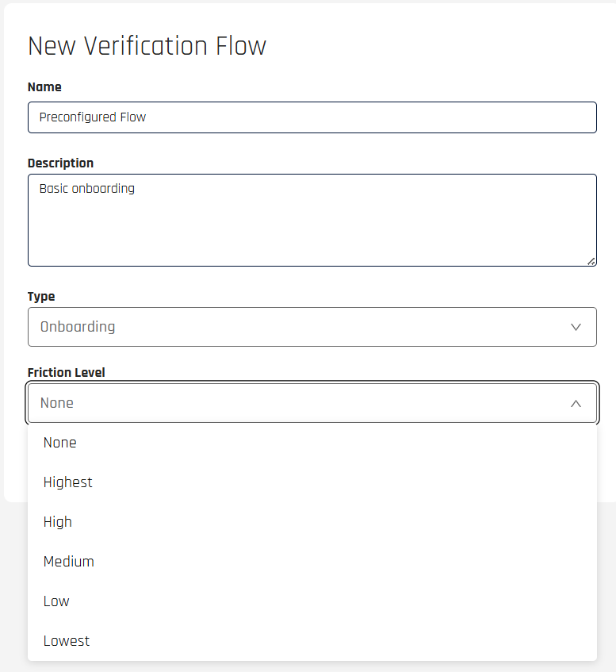Focus the Name field containing Preconfigured Flow
Viewport: 616px width, 672px height.
pos(312,117)
